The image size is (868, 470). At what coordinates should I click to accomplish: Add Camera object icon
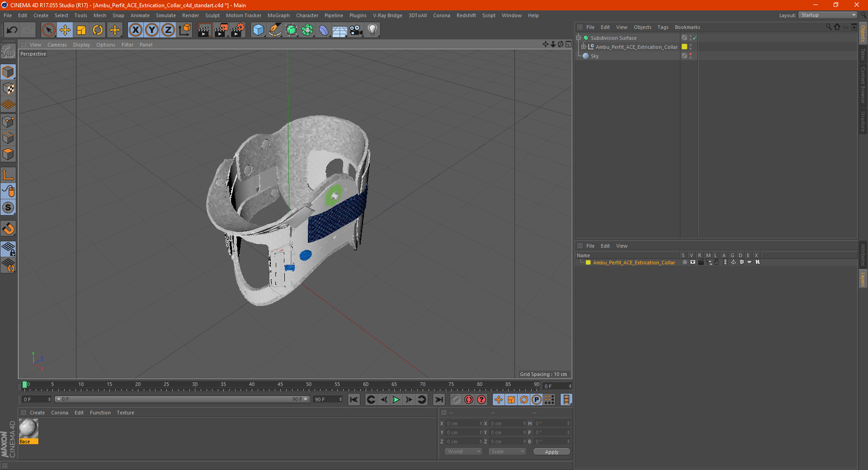[x=356, y=30]
